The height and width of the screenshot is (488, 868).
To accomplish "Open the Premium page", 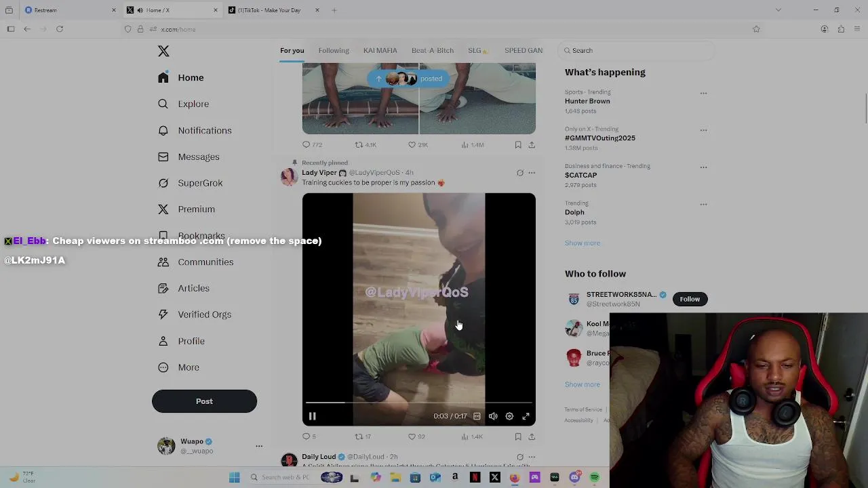I will pos(186,209).
